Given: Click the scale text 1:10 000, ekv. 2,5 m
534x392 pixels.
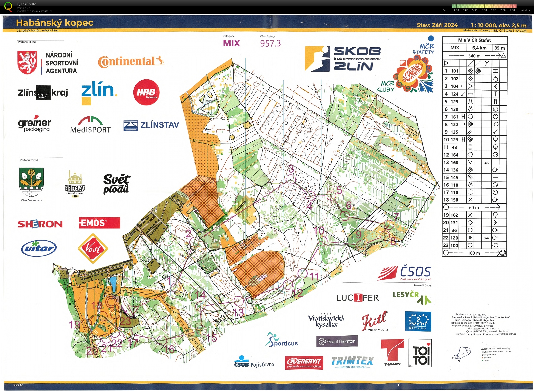Looking at the screenshot, I should (x=499, y=25).
